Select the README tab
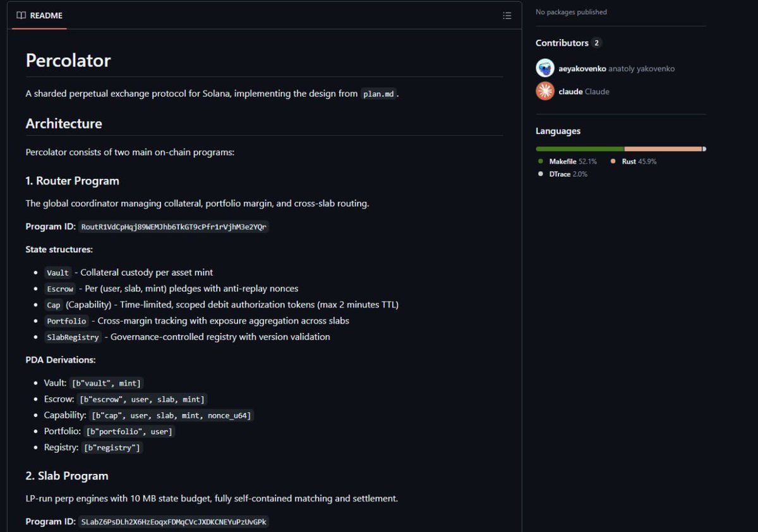758x532 pixels. 39,15
